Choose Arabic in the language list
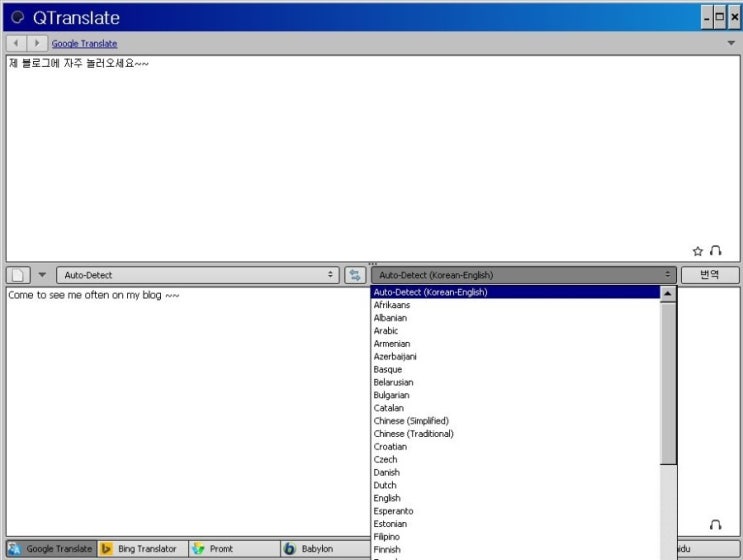Viewport: 743px width, 560px height. coord(515,331)
